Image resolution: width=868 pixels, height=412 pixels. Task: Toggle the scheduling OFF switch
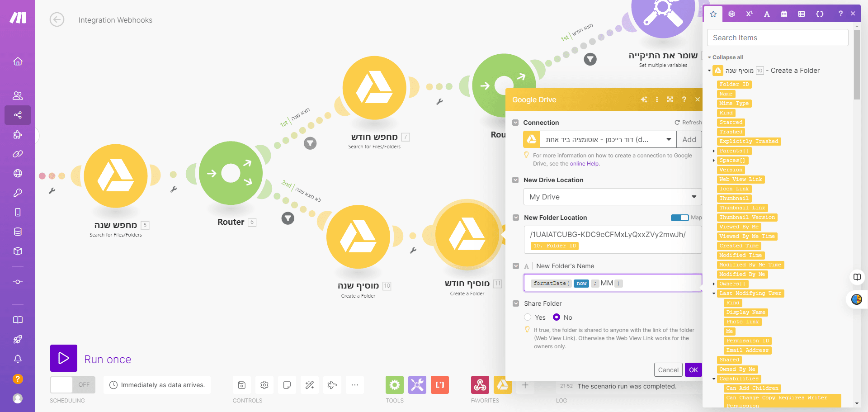[x=73, y=385]
